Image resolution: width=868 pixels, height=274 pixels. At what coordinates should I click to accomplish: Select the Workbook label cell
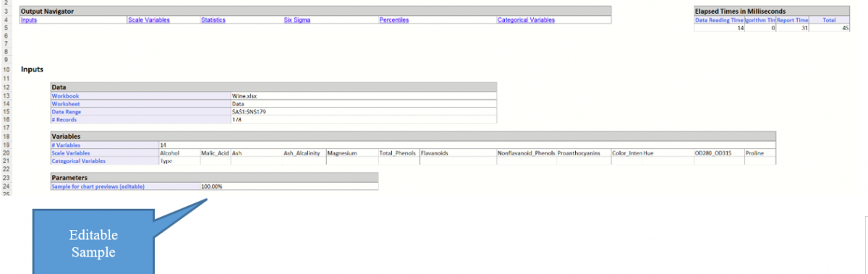tap(140, 95)
